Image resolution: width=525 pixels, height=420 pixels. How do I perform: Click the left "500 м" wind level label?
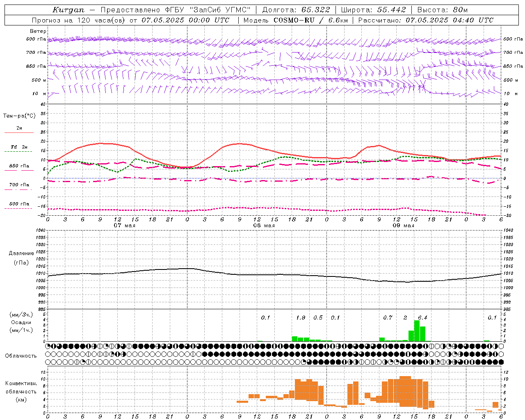[39, 80]
